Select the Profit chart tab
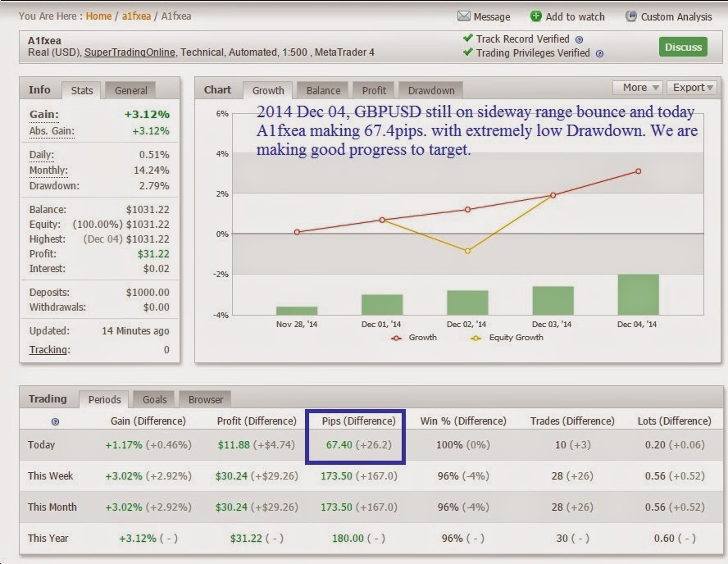This screenshot has width=728, height=564. click(374, 90)
